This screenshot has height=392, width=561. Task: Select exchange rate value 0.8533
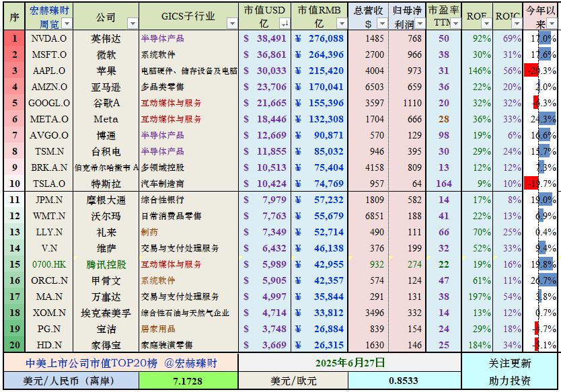(x=404, y=381)
